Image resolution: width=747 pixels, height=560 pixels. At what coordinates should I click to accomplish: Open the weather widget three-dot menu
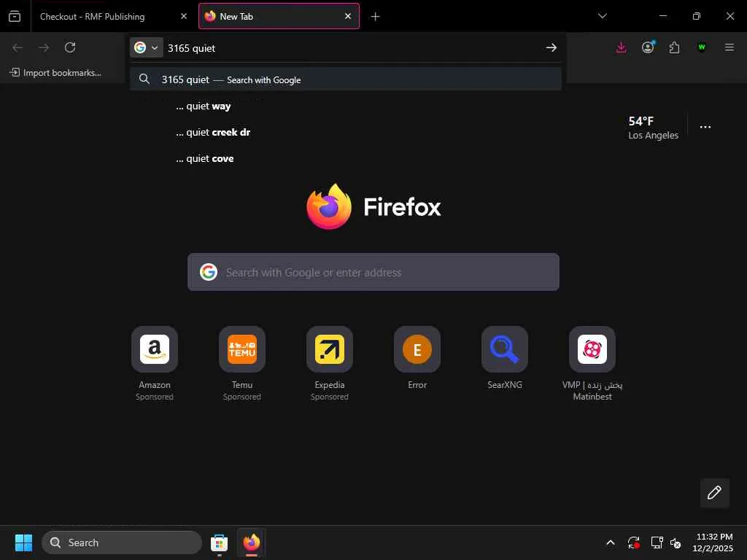click(x=705, y=127)
